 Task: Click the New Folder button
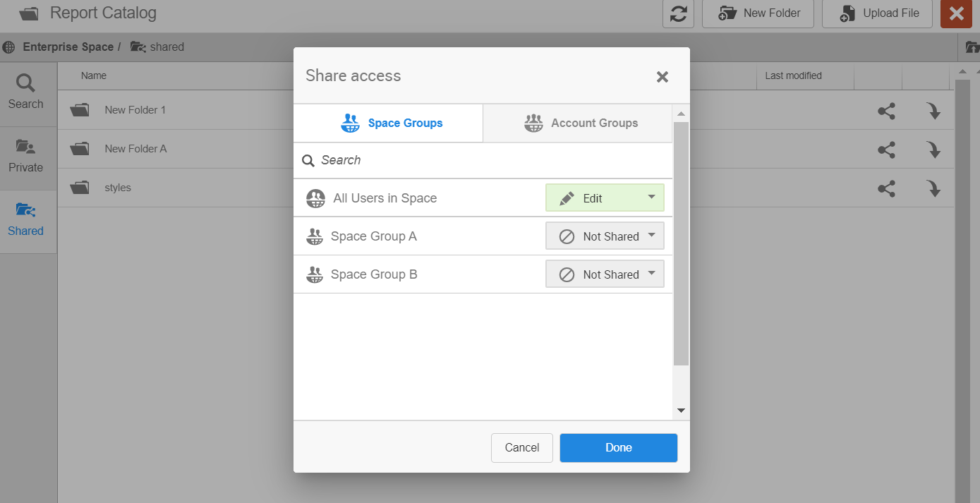758,13
